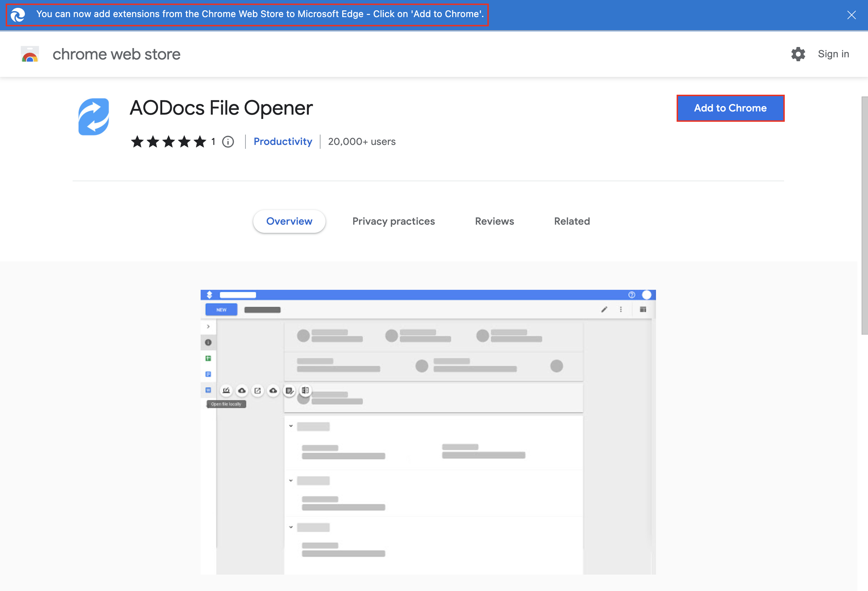Click the rating info icon
The height and width of the screenshot is (591, 868).
(228, 142)
